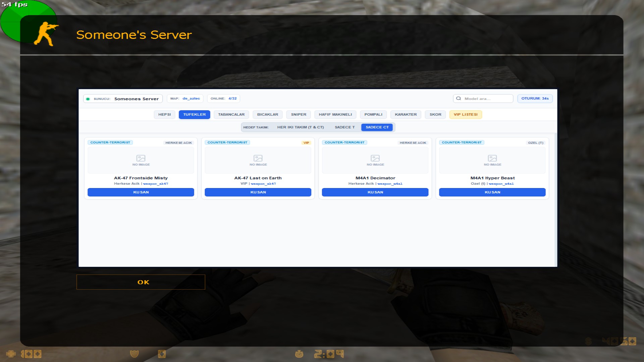Click the OTURUM session timer badge
The image size is (644, 362).
coord(535,99)
